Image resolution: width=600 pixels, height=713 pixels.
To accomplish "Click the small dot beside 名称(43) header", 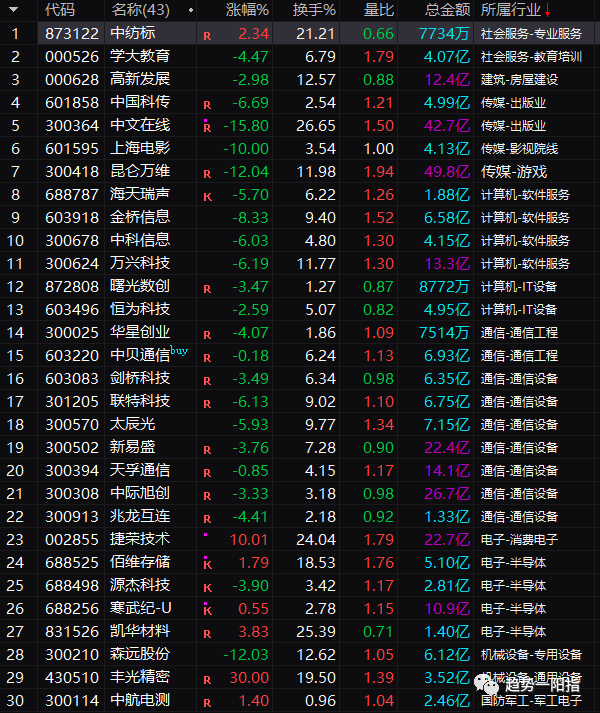I will tap(191, 10).
